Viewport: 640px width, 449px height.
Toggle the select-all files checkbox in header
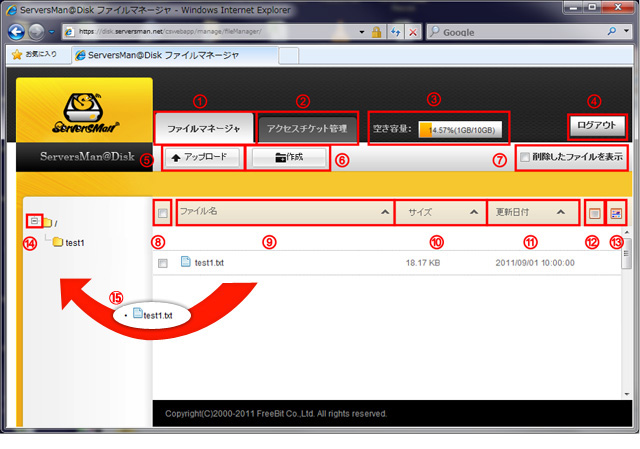[163, 212]
